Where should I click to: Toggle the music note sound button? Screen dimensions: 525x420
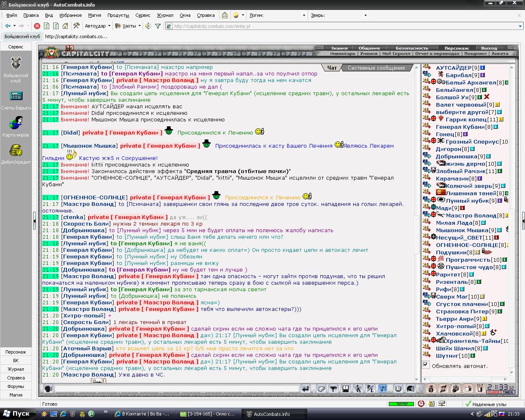click(x=382, y=388)
